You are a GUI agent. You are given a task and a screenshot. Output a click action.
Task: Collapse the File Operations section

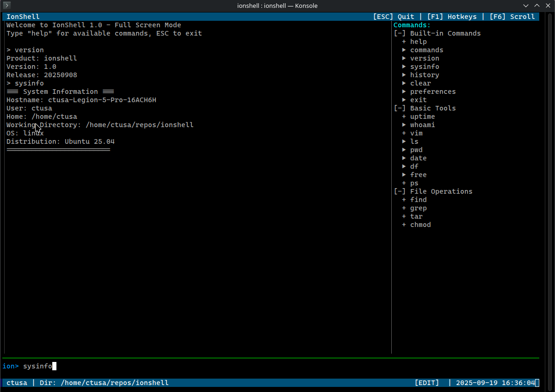pyautogui.click(x=399, y=191)
